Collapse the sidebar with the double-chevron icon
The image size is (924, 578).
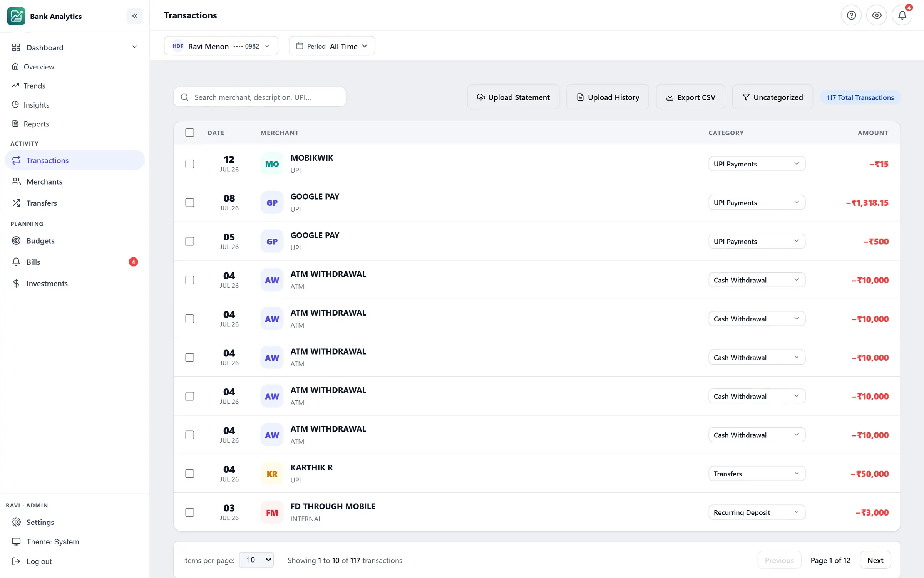point(135,16)
